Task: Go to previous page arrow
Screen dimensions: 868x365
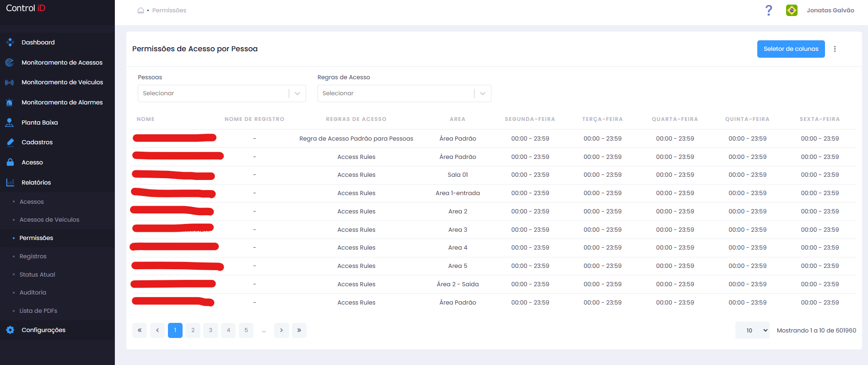Action: coord(157,330)
